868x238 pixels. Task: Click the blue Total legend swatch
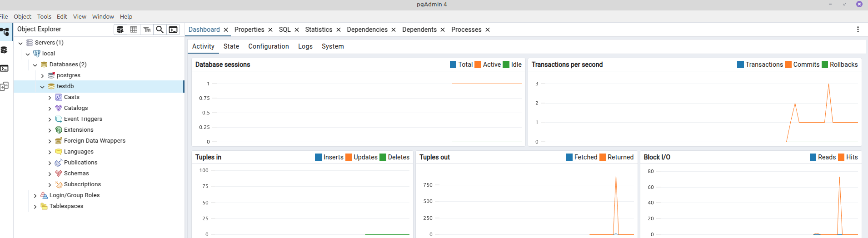(x=453, y=64)
